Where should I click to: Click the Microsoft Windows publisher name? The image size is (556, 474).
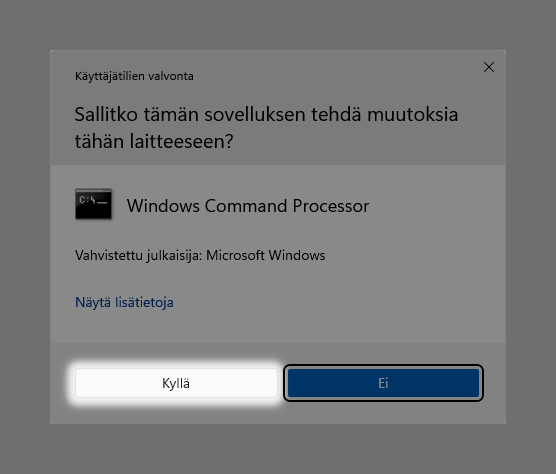(x=266, y=255)
